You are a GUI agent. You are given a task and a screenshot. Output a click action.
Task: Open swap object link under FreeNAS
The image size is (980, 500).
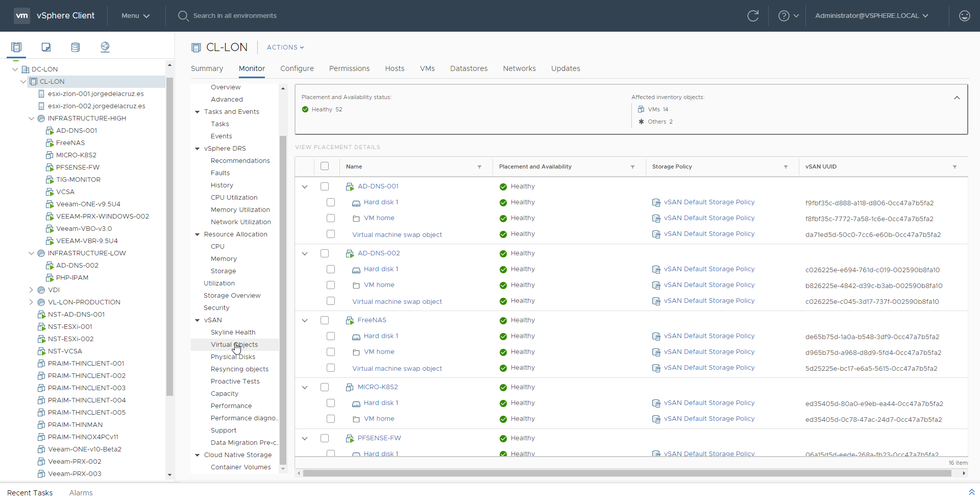coord(397,369)
